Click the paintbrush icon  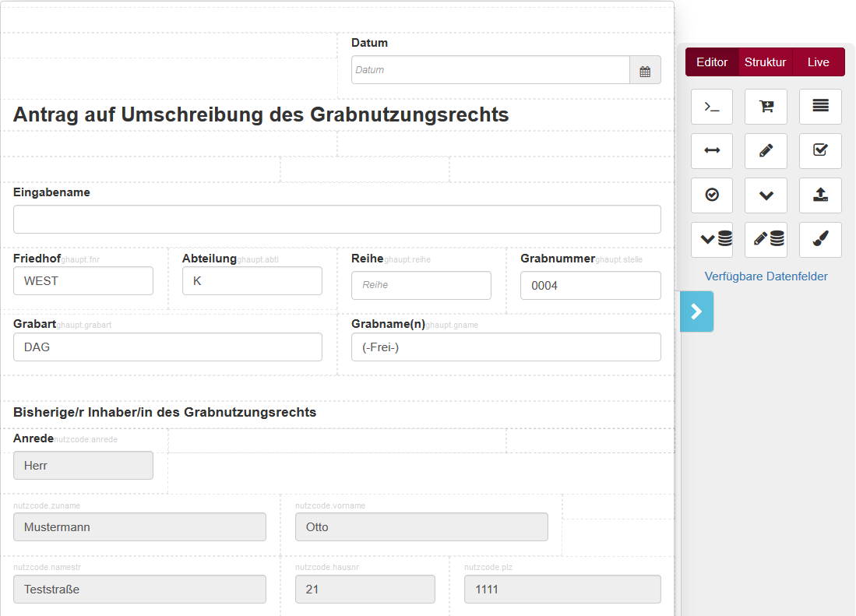coord(820,240)
